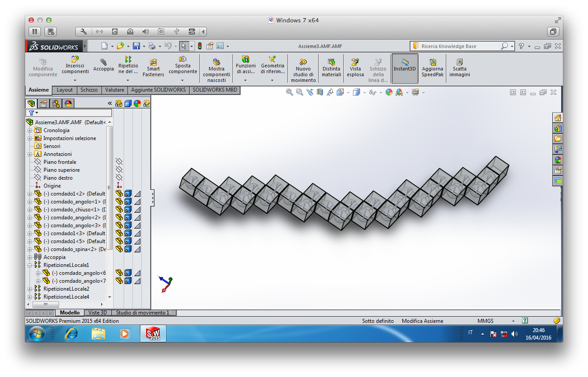
Task: Pause the virtual machine
Action: click(35, 32)
